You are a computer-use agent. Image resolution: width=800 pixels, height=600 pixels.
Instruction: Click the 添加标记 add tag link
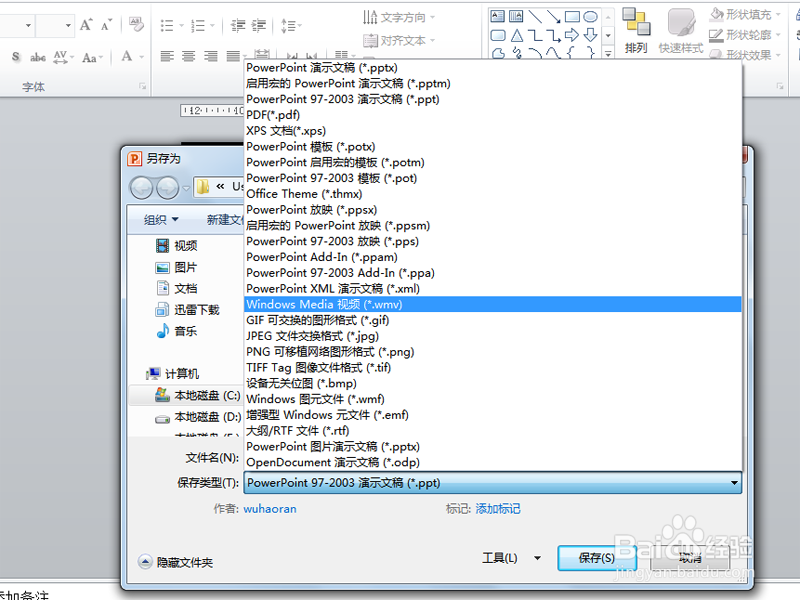coord(498,509)
